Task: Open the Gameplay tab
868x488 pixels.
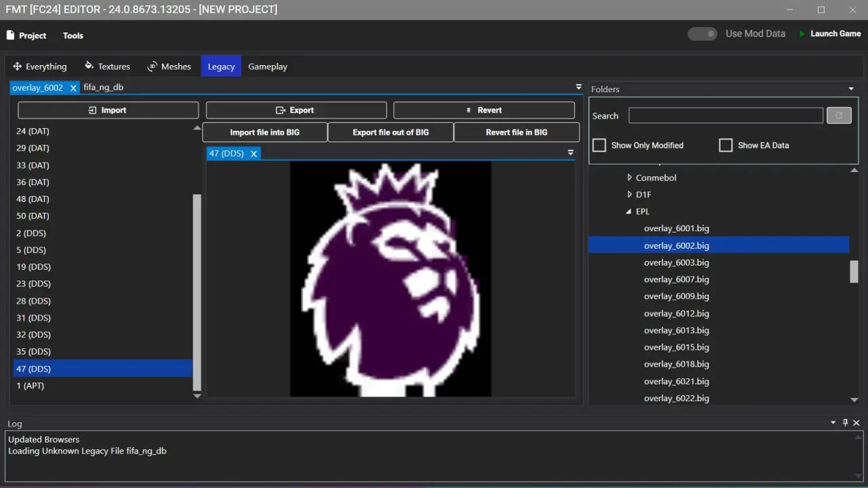Action: point(268,66)
